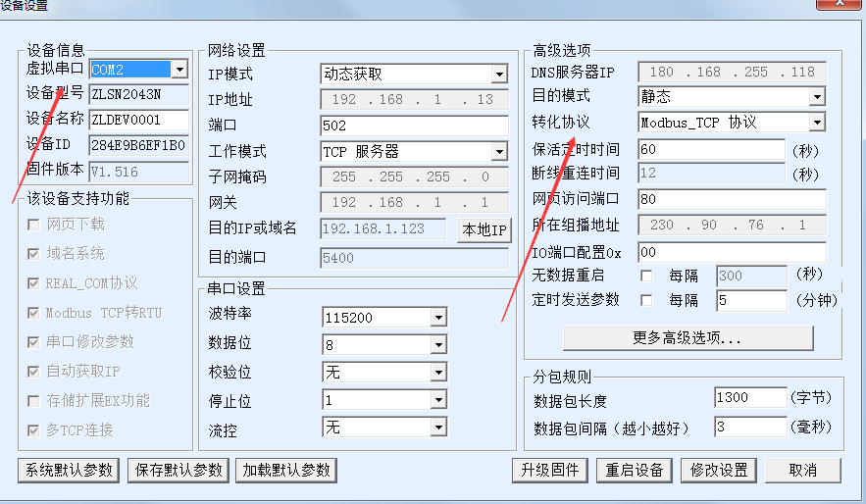Expand the IP模式 dropdown
This screenshot has height=504, width=866.
(499, 75)
